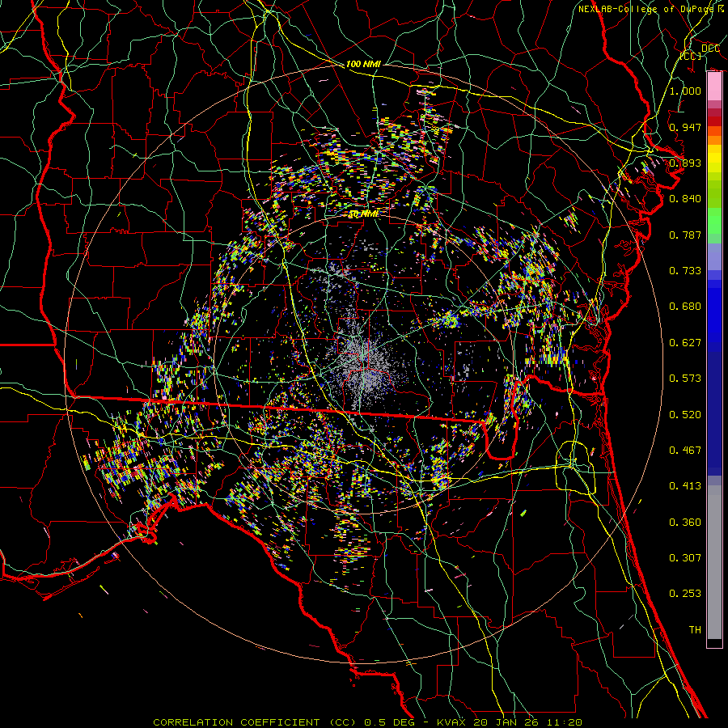Pick the lavender color bar segment near 0.733
The image size is (728, 728).
pyautogui.click(x=714, y=256)
